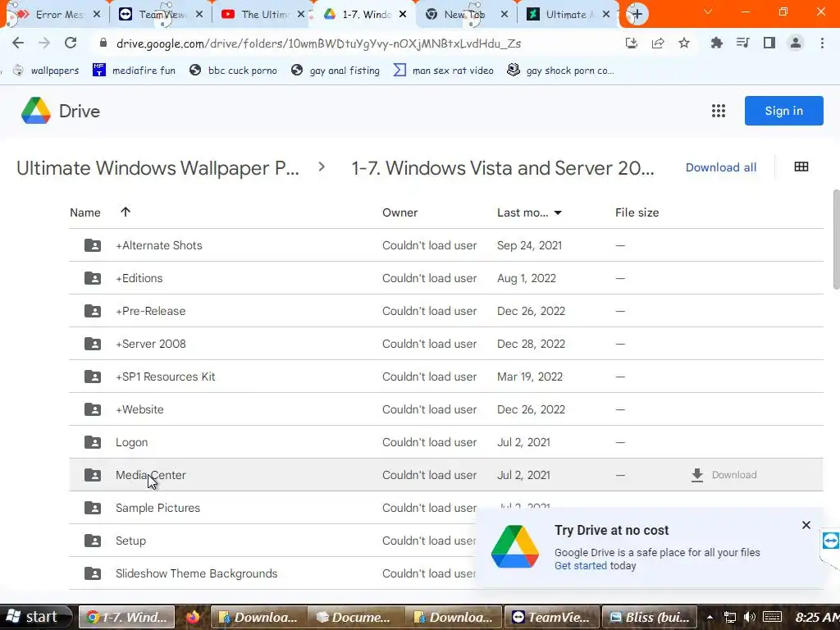Sort by the Name column header
This screenshot has height=630, width=840.
(x=85, y=212)
